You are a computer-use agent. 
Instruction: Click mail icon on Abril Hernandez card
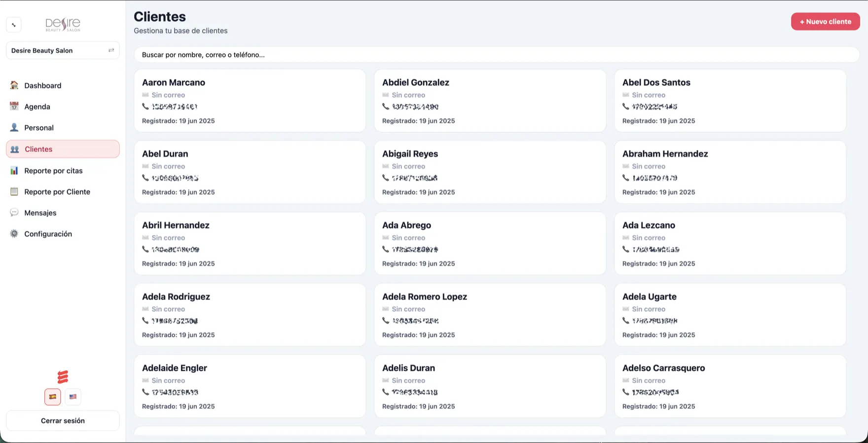[145, 238]
